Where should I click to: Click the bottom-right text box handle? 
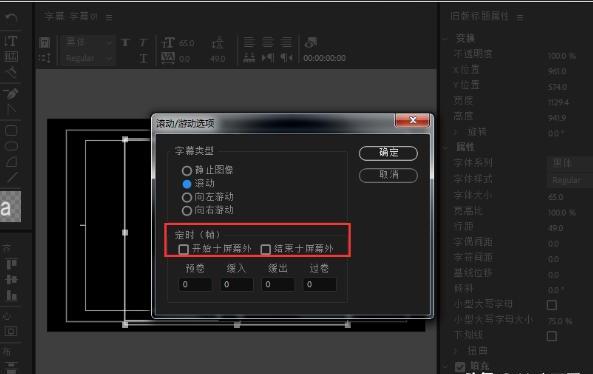(348, 324)
